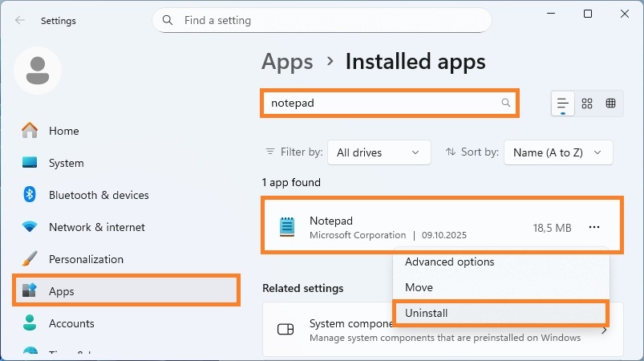
Task: Click the search magnifier in Find a setting
Action: 167,20
